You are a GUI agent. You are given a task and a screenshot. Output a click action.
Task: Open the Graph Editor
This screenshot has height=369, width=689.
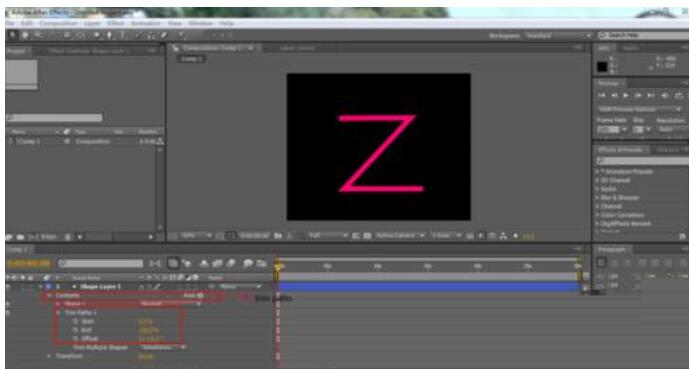[261, 263]
